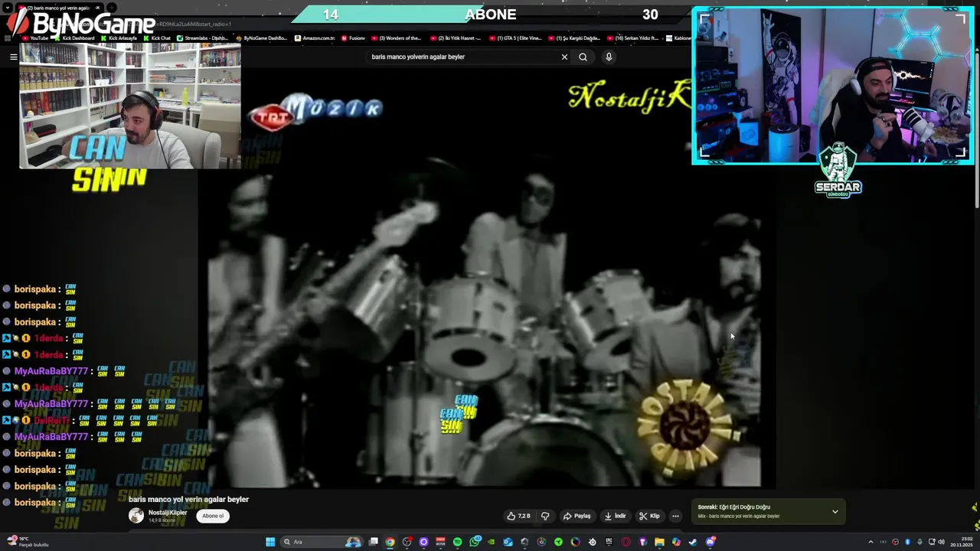The width and height of the screenshot is (980, 551).
Task: Open the YouTube bookmark
Action: (x=35, y=38)
